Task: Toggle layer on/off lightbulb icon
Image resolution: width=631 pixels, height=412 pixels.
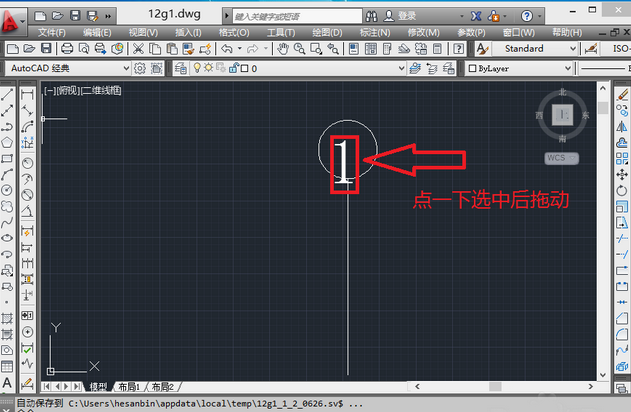Action: tap(197, 68)
